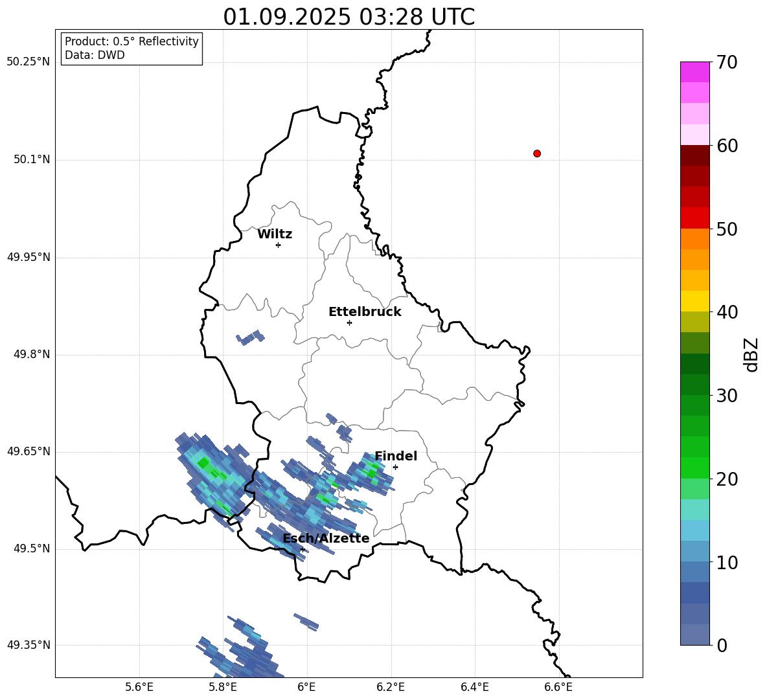Pick the orange swatch just below 50
This screenshot has width=767, height=700.
[x=695, y=239]
